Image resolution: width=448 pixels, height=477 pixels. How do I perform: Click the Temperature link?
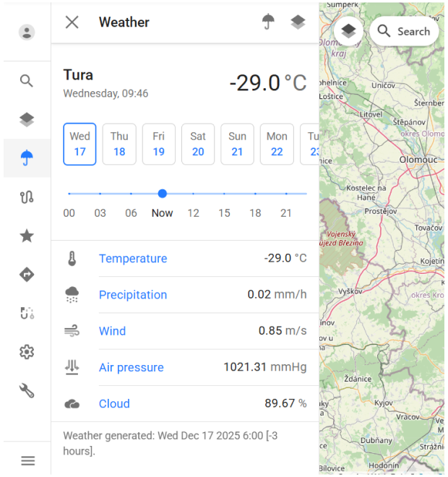click(133, 259)
